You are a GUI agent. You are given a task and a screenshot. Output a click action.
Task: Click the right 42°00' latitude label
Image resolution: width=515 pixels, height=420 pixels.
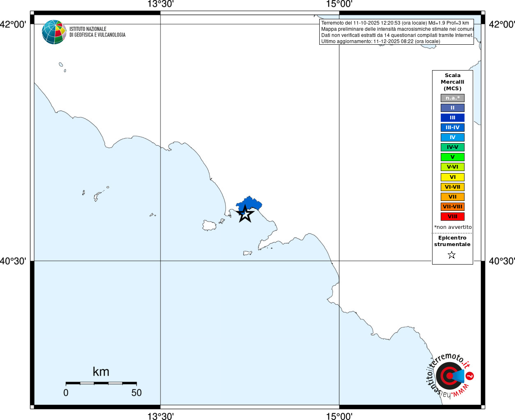tap(501, 24)
